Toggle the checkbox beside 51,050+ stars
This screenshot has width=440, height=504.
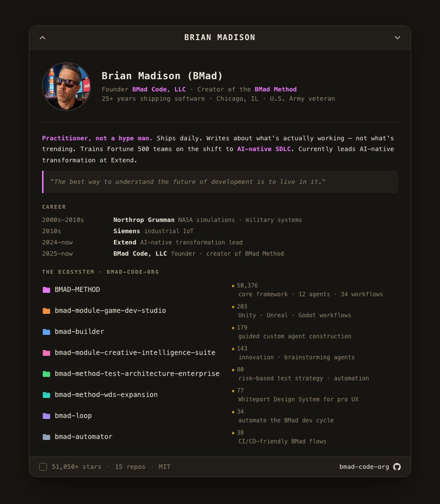[43, 467]
